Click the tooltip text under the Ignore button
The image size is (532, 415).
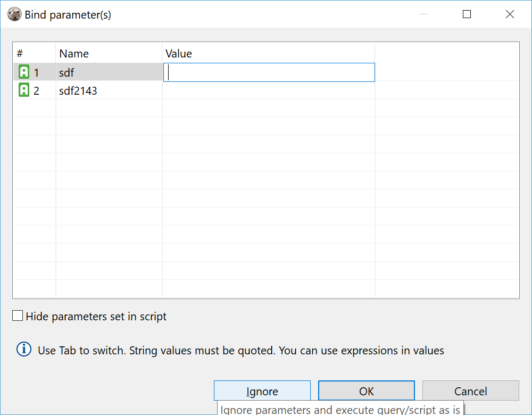340,409
